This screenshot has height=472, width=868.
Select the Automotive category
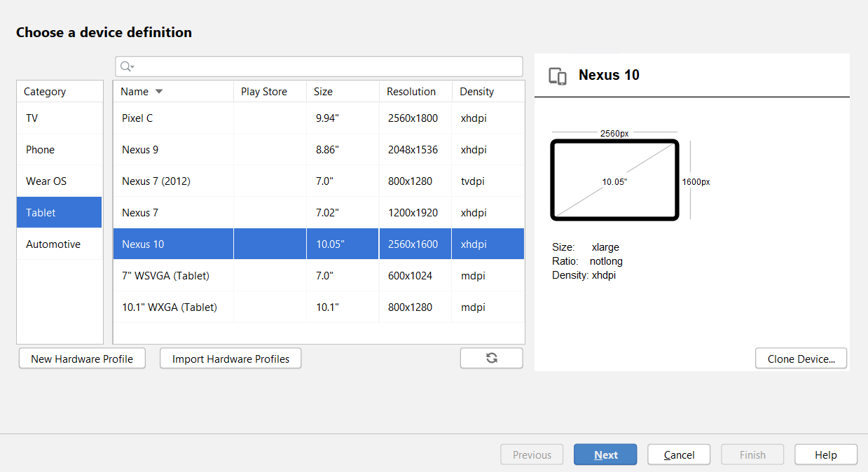click(x=60, y=244)
